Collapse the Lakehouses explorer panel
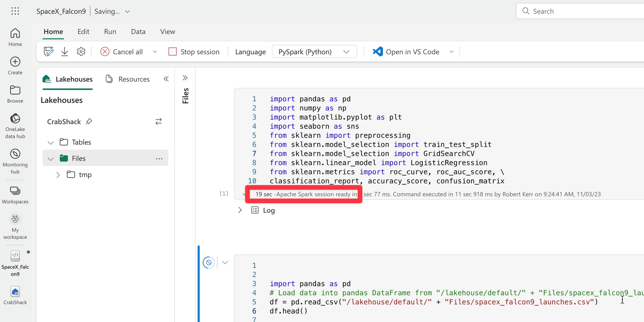Image resolution: width=644 pixels, height=322 pixels. [166, 79]
